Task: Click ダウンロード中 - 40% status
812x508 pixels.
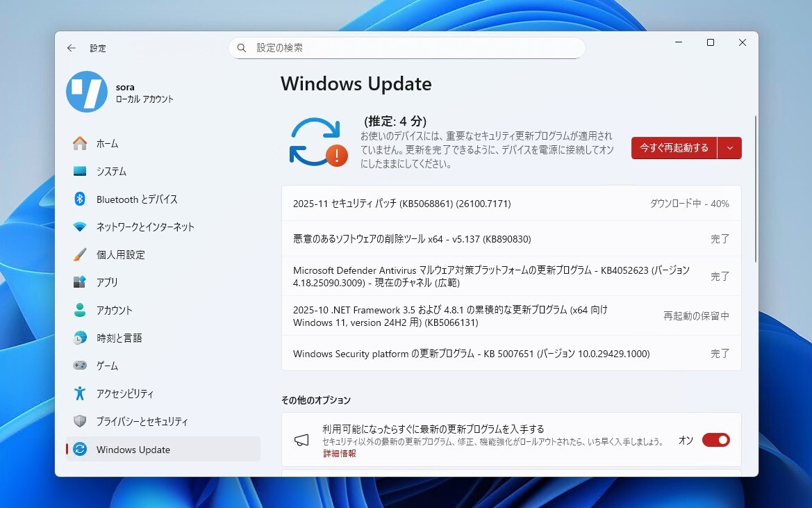Action: (689, 204)
